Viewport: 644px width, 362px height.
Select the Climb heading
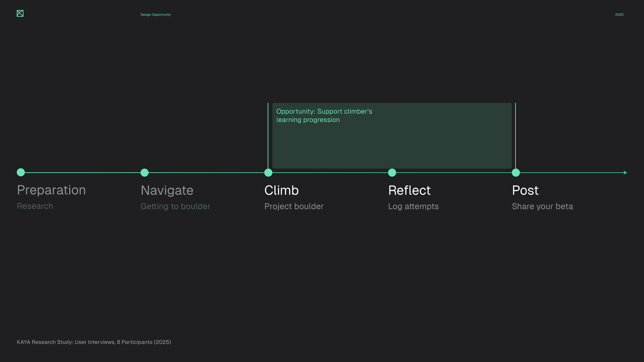[282, 190]
